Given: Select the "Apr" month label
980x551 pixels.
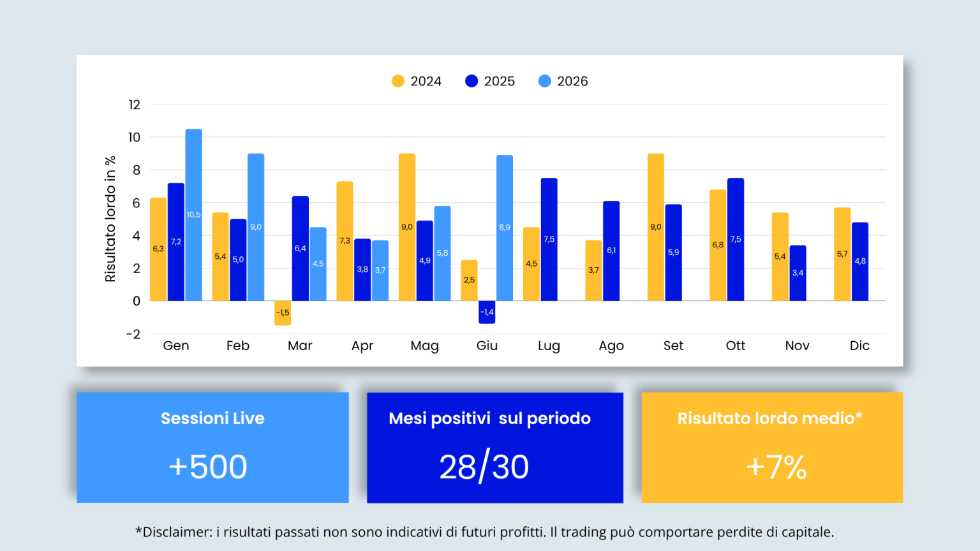Looking at the screenshot, I should (362, 346).
